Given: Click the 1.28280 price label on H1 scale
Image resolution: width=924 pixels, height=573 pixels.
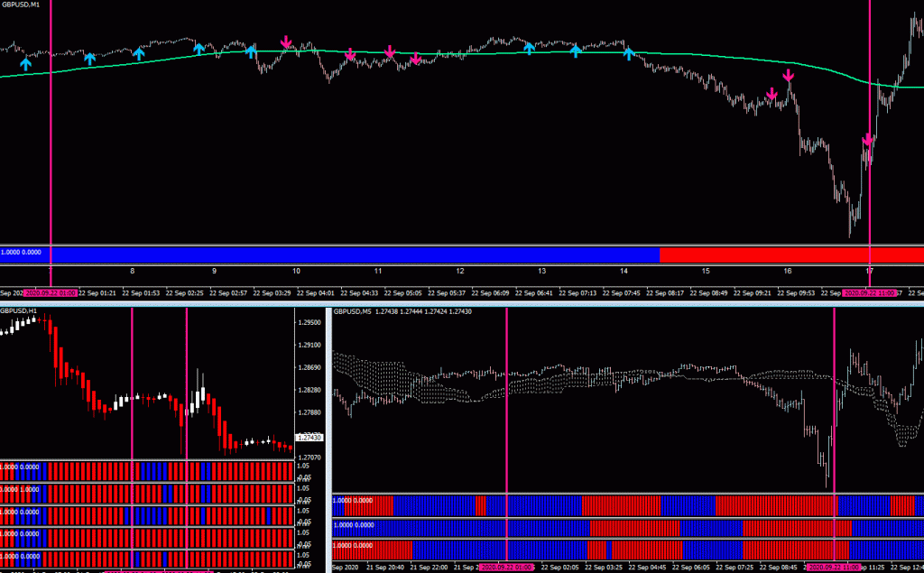Looking at the screenshot, I should 310,390.
